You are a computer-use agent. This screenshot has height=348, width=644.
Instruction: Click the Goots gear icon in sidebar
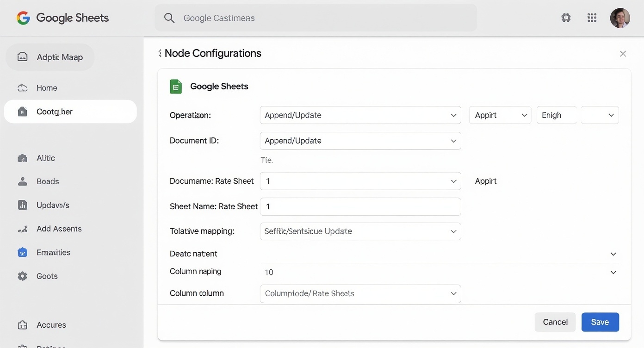(22, 276)
